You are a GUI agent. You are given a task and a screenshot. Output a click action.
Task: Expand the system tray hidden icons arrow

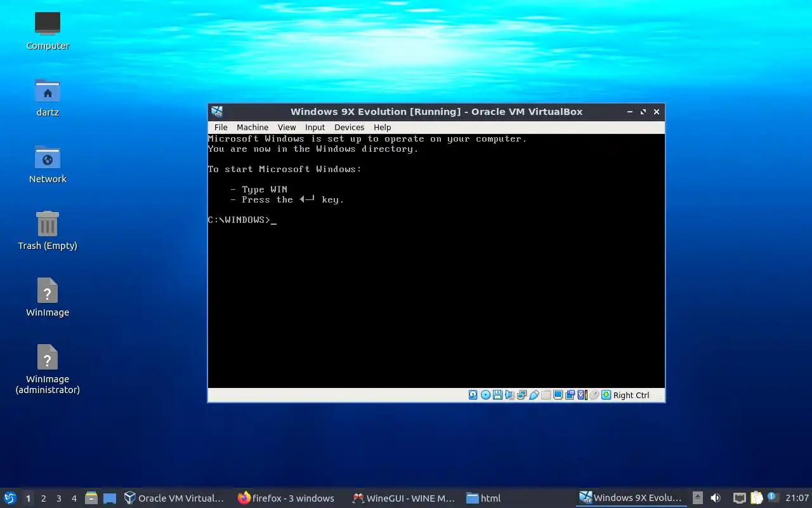[698, 498]
